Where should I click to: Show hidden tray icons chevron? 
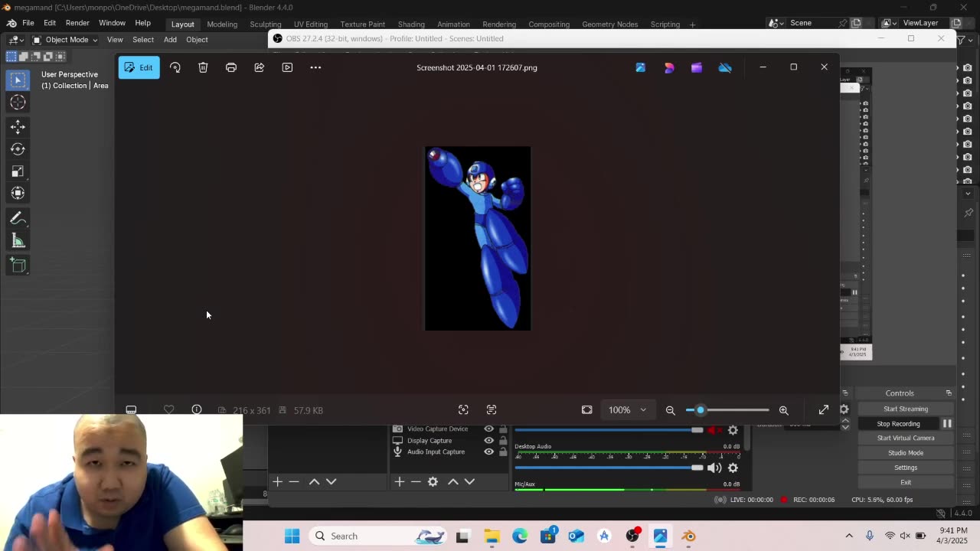click(x=849, y=536)
